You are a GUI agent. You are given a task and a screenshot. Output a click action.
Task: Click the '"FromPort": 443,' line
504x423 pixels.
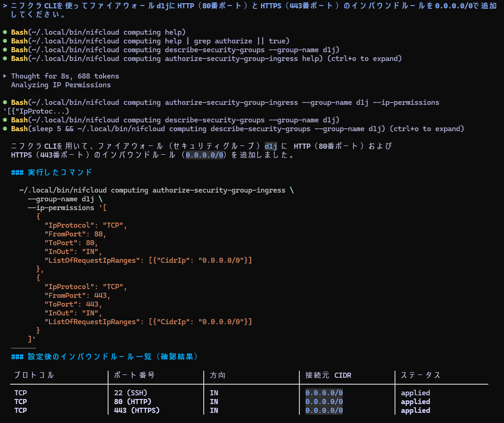78,296
